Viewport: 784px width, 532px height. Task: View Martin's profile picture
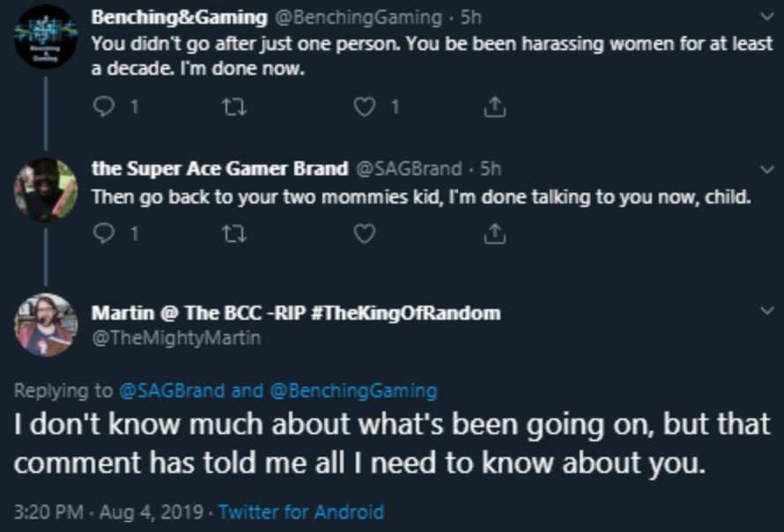tap(45, 324)
